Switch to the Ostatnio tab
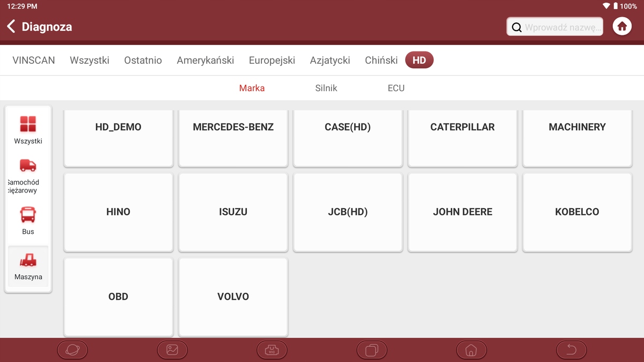The width and height of the screenshot is (644, 362). (x=143, y=60)
